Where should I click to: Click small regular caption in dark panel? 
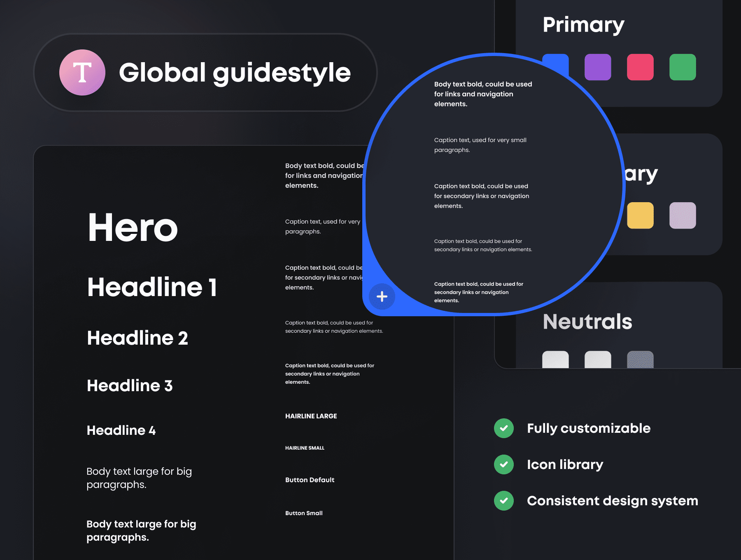coord(334,327)
